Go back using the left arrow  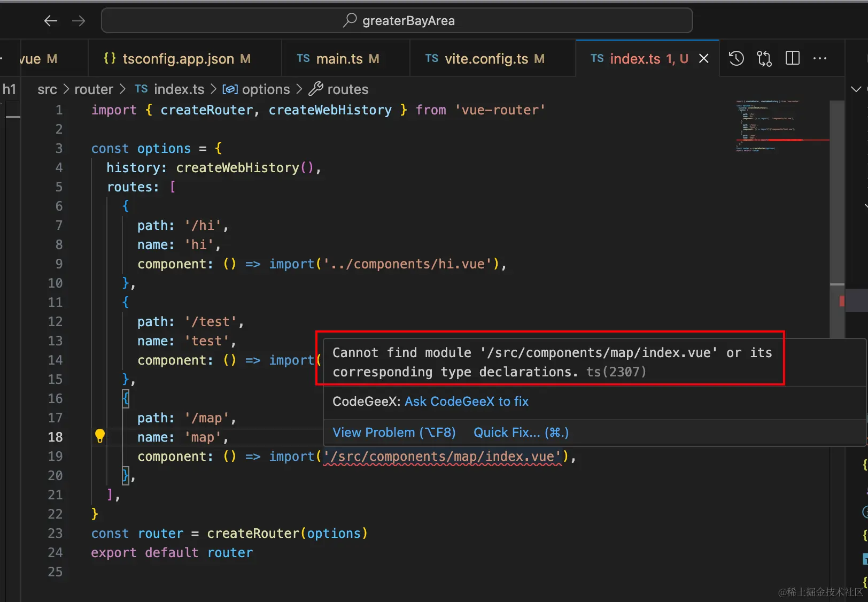pyautogui.click(x=51, y=21)
